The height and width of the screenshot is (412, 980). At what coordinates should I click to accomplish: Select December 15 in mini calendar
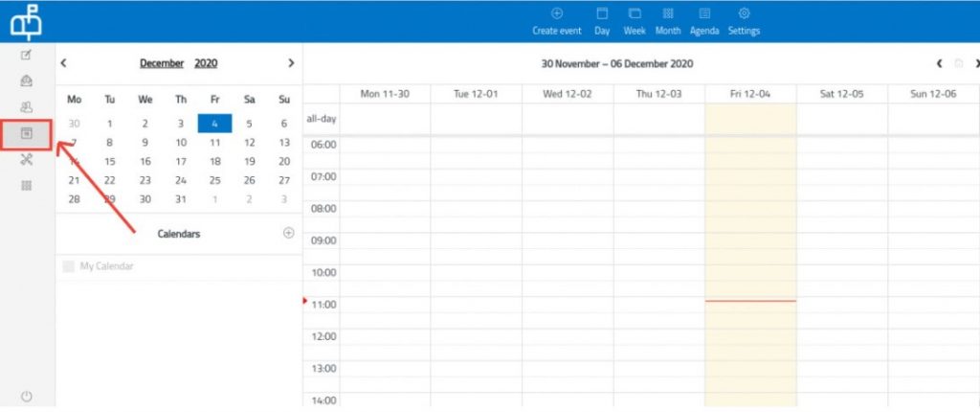tap(110, 162)
